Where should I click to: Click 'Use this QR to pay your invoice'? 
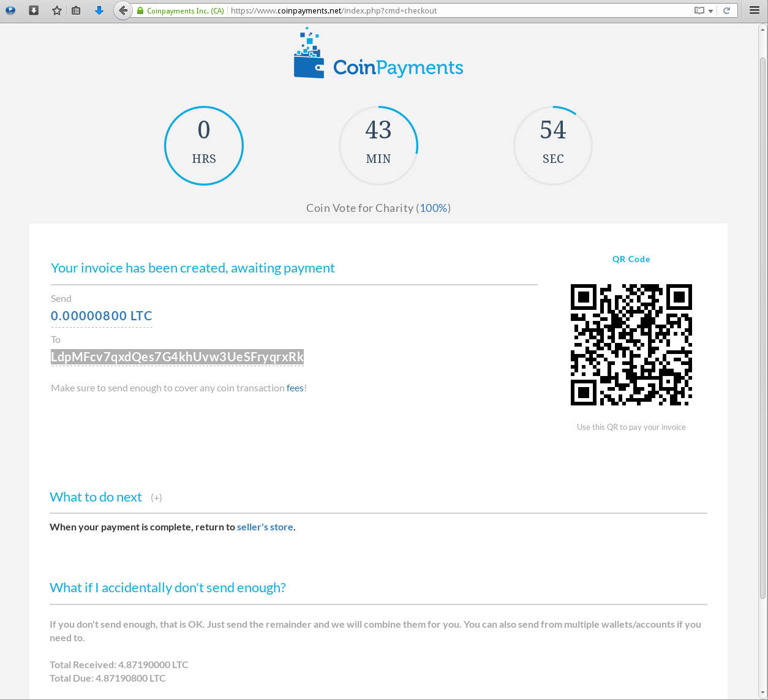pos(631,427)
